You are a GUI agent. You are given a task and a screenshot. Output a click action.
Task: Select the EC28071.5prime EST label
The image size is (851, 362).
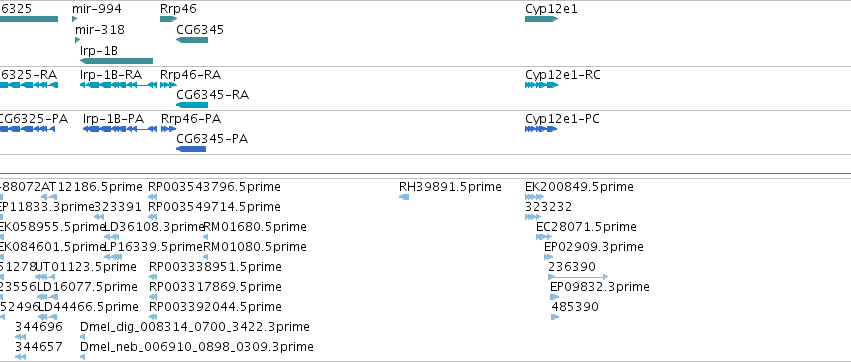click(586, 227)
